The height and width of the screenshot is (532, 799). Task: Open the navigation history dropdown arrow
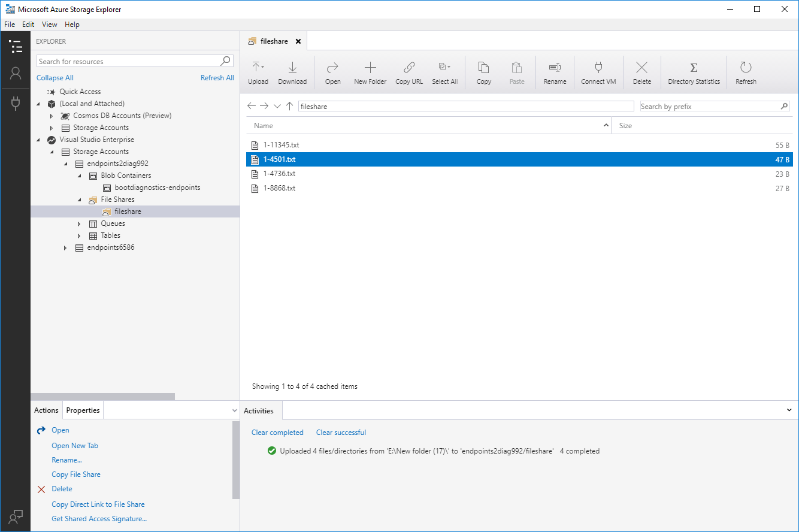click(277, 106)
